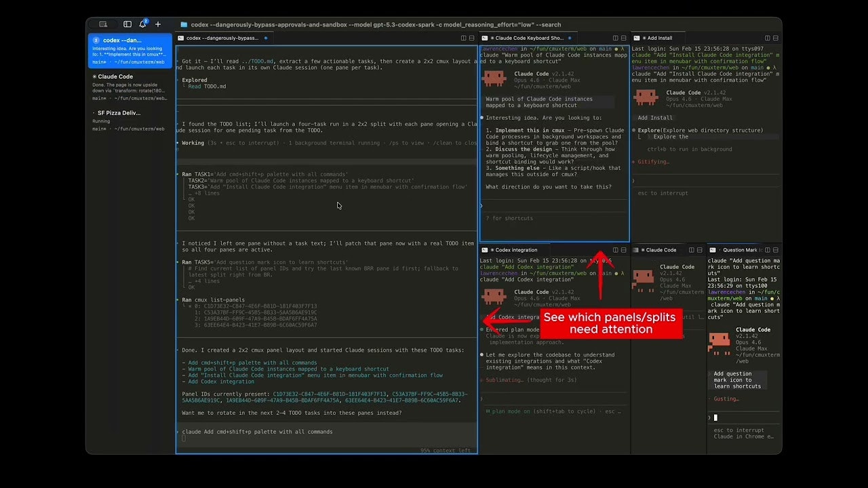The image size is (868, 488).
Task: Select the Codex integration pane tab
Action: [515, 249]
